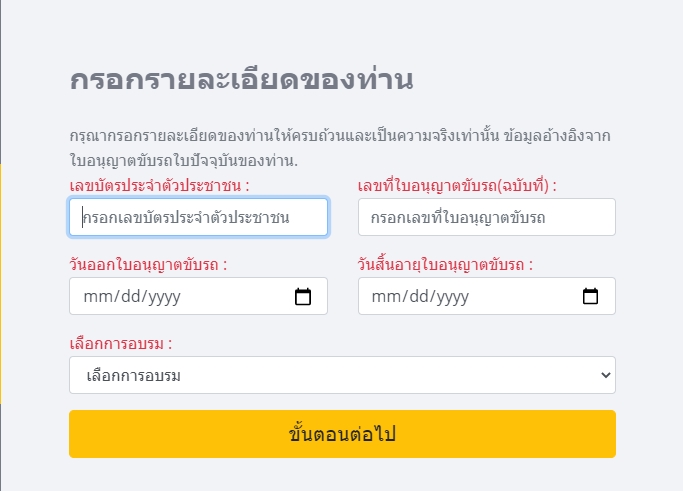Click the instruction paragraph under the heading
The height and width of the screenshot is (491, 683).
341,147
